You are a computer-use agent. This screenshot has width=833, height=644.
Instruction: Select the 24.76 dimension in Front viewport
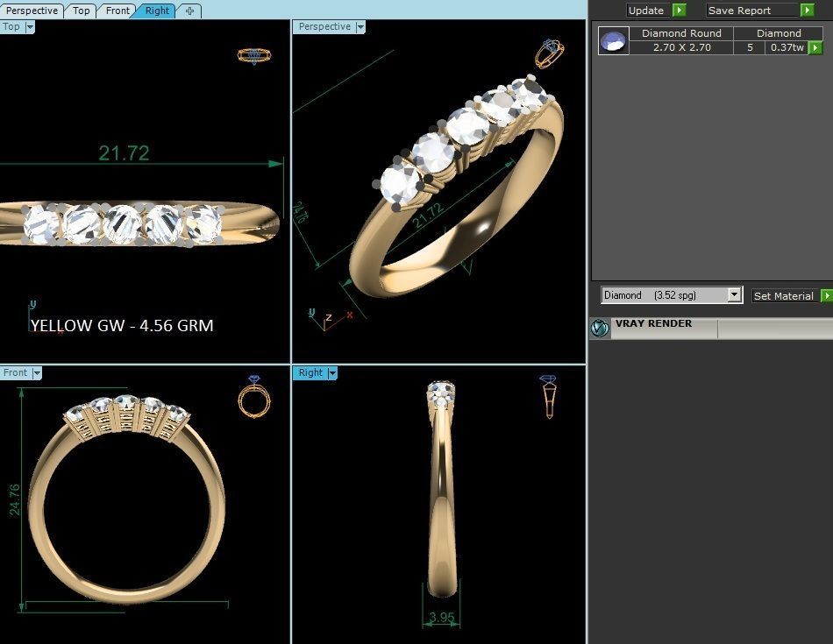(14, 499)
